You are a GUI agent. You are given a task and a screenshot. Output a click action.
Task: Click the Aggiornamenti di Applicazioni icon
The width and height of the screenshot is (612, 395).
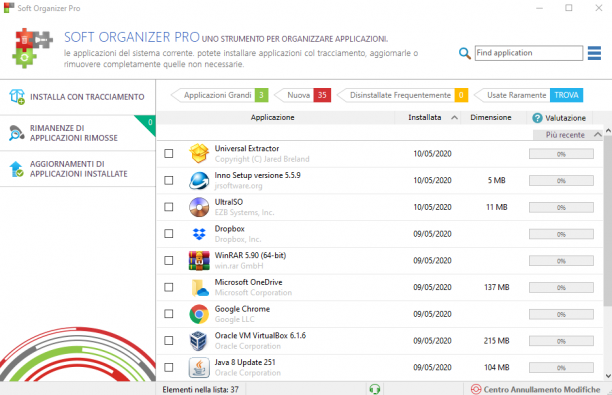(16, 169)
